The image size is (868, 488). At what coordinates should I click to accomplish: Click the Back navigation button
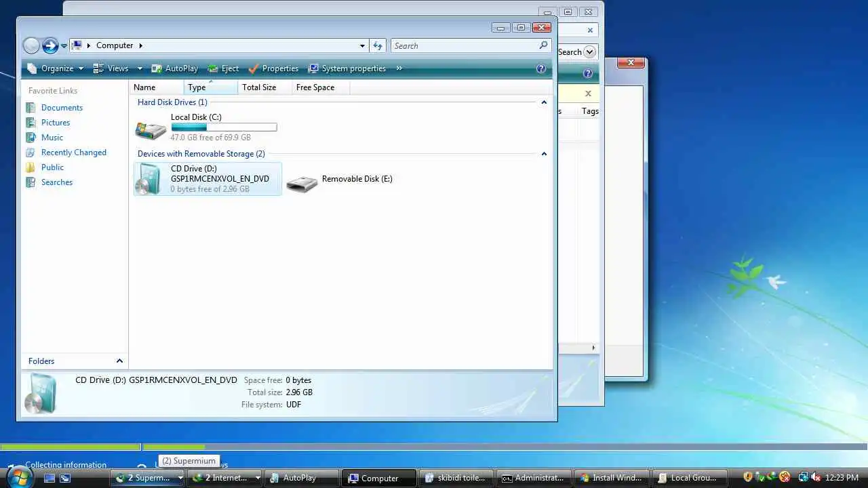click(31, 45)
